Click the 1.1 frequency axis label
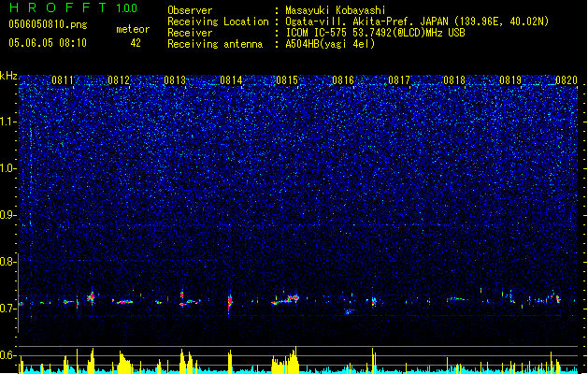 click(8, 122)
